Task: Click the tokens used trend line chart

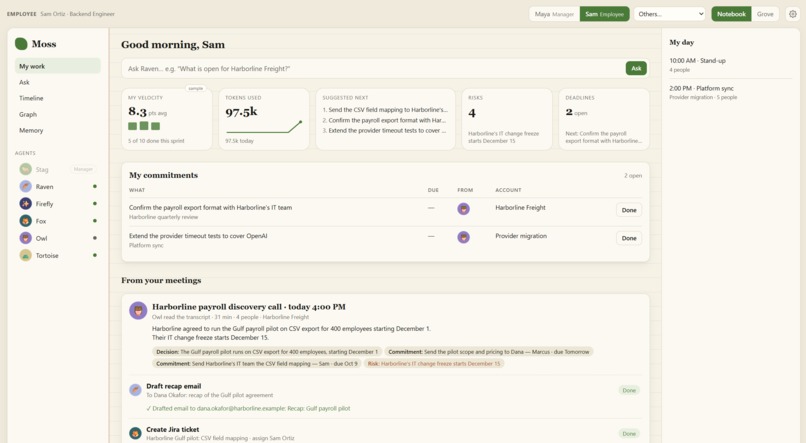Action: coord(264,127)
